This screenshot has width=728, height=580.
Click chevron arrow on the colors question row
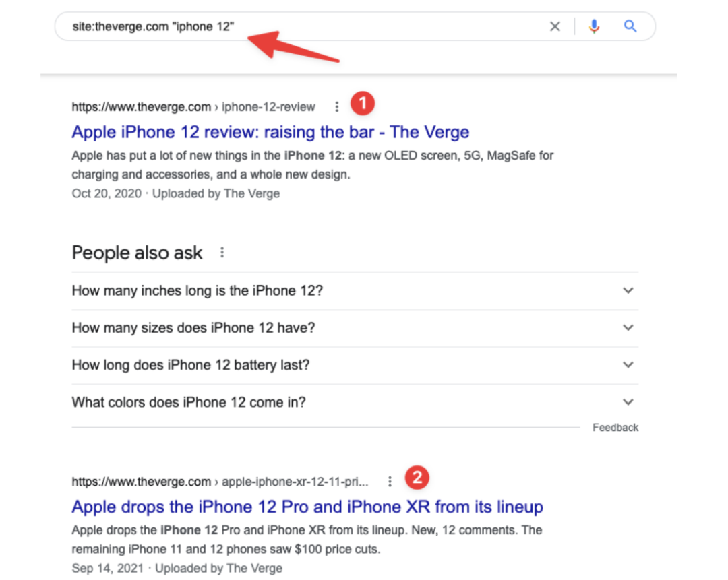pyautogui.click(x=628, y=402)
